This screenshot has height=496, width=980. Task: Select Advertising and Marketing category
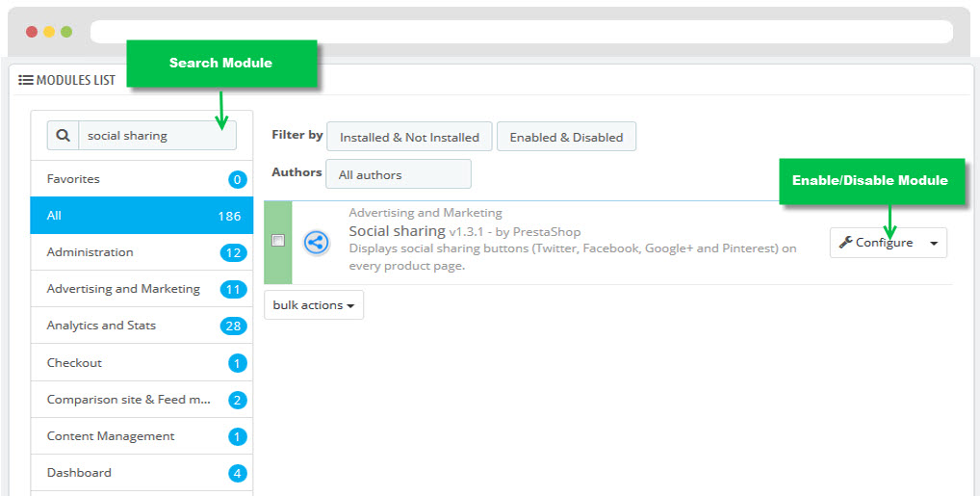[142, 289]
